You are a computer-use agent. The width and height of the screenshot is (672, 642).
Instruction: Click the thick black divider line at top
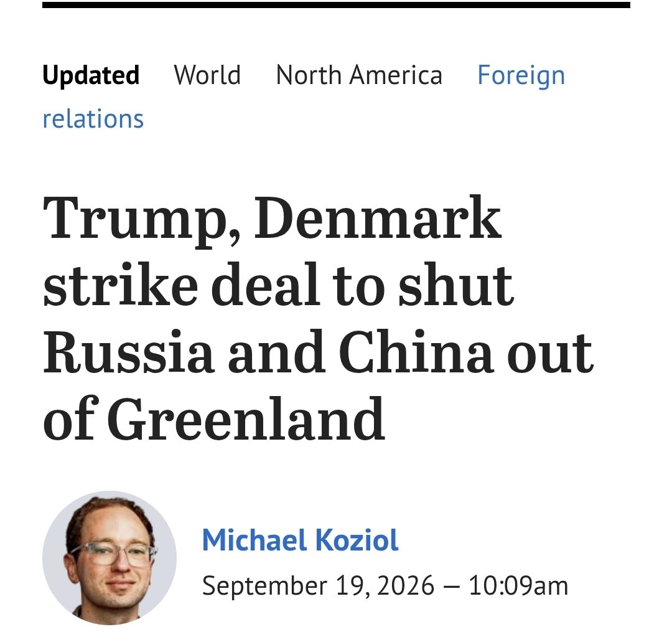coord(336,5)
